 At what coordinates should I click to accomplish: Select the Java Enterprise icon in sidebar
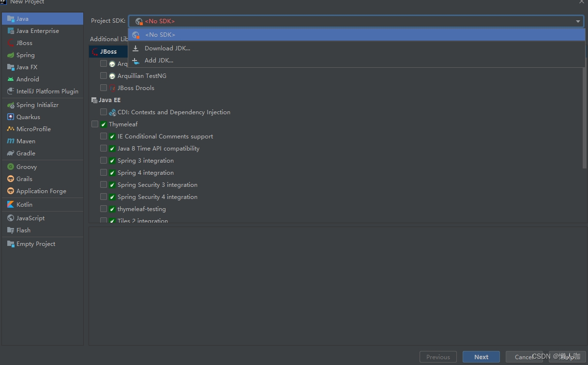[x=11, y=31]
